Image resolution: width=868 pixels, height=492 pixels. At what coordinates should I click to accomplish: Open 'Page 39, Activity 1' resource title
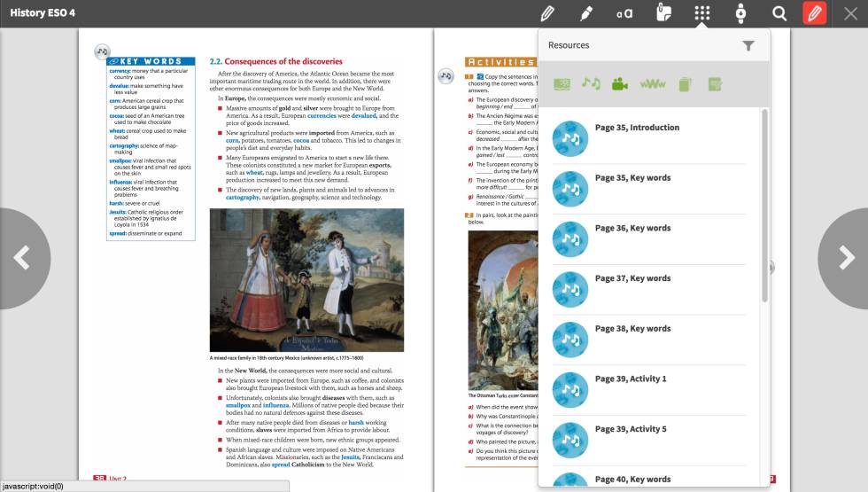631,379
